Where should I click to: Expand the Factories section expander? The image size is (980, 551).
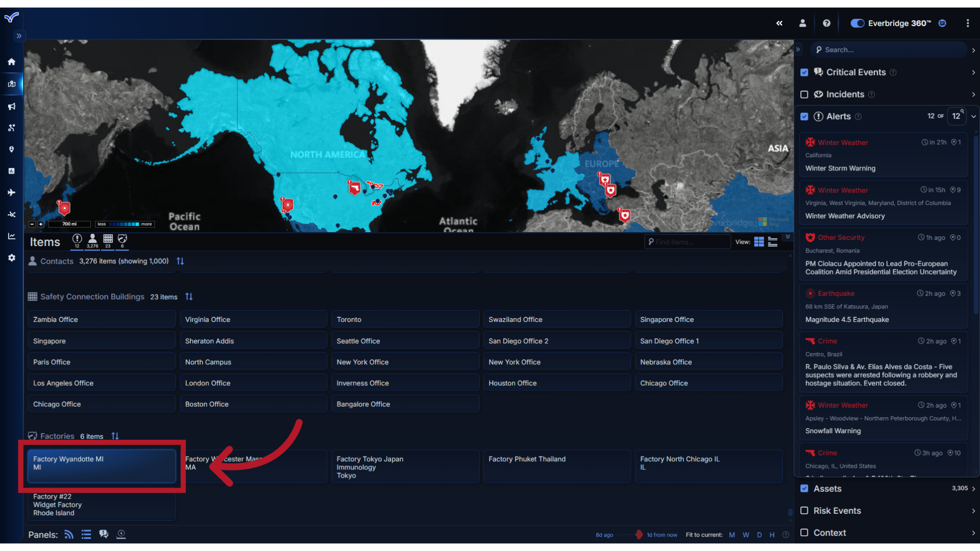(57, 436)
